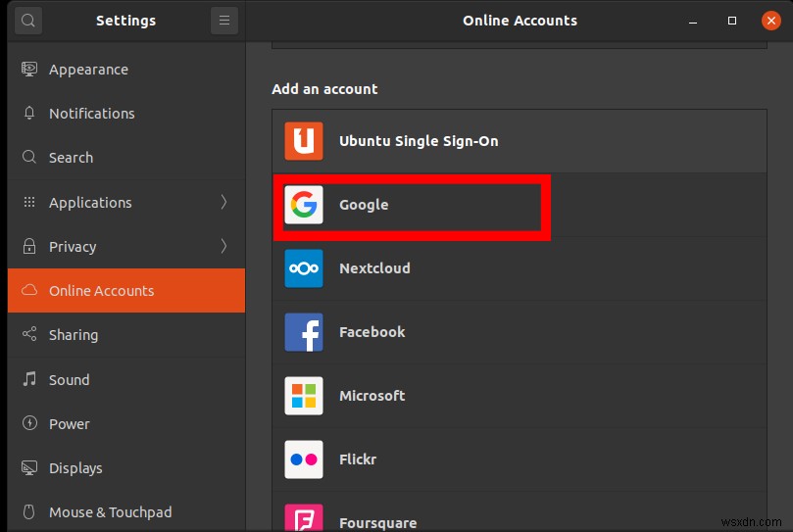Select Sharing in the sidebar
The width and height of the screenshot is (793, 532).
[x=74, y=335]
